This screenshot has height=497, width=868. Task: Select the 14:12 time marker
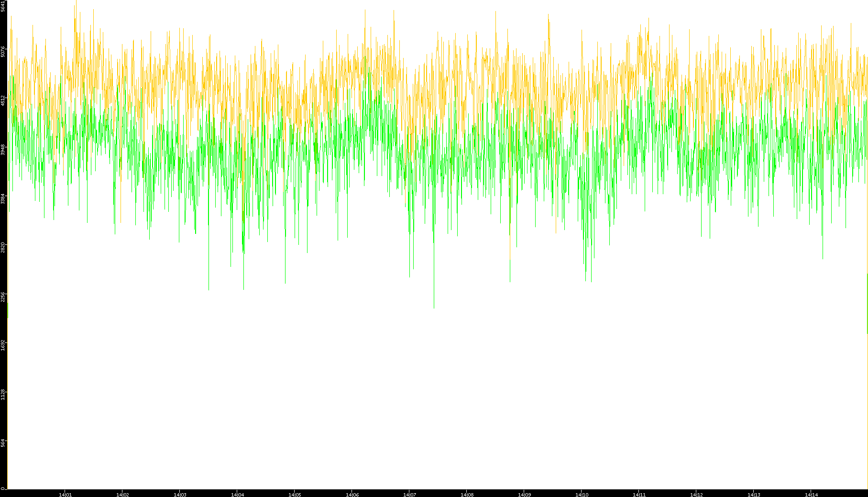click(696, 495)
